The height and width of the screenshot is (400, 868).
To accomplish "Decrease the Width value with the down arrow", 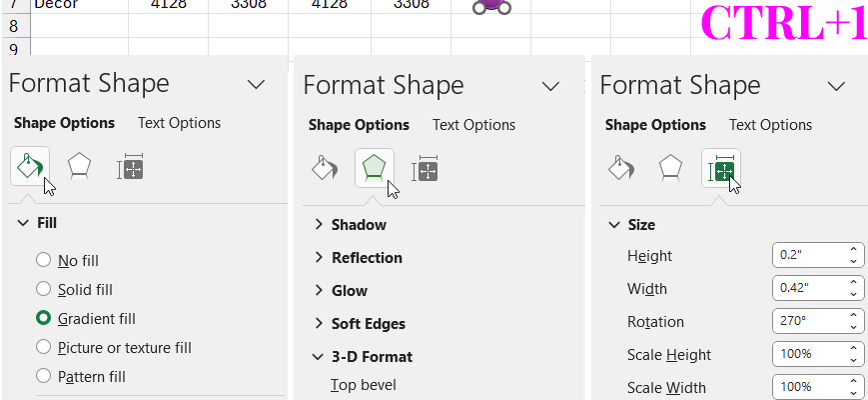I will click(x=854, y=295).
